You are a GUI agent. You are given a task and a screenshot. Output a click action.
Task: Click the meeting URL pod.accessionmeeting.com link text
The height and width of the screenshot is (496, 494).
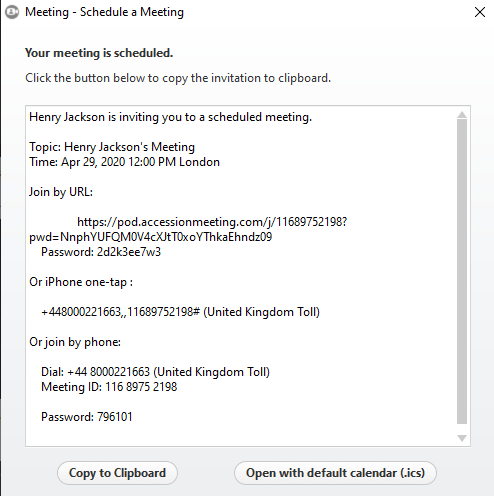(x=212, y=222)
